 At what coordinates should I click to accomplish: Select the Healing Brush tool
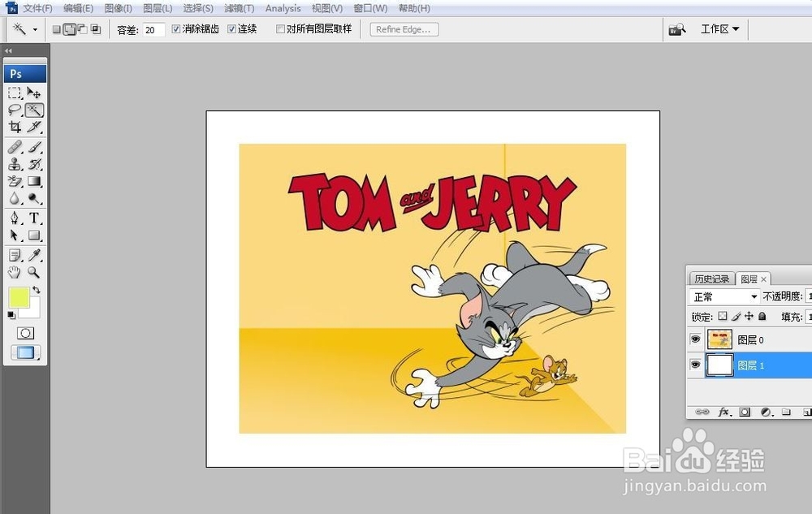click(x=15, y=147)
